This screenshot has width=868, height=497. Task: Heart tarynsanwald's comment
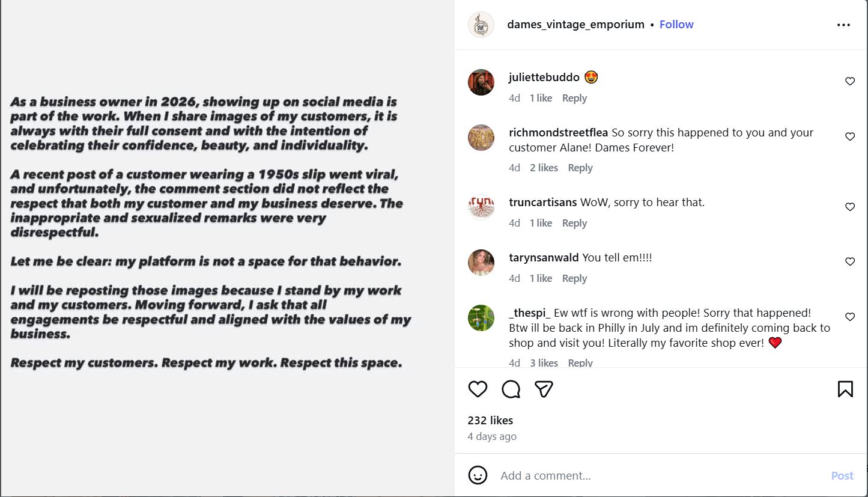tap(850, 262)
